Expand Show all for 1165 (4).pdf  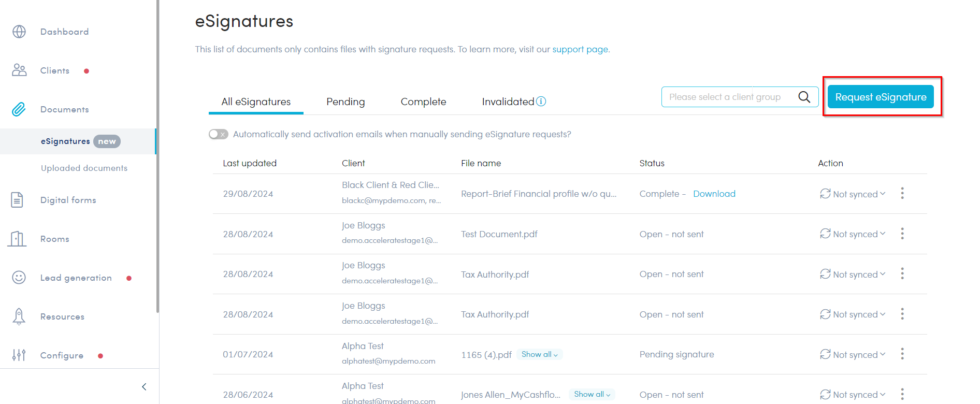click(x=539, y=355)
